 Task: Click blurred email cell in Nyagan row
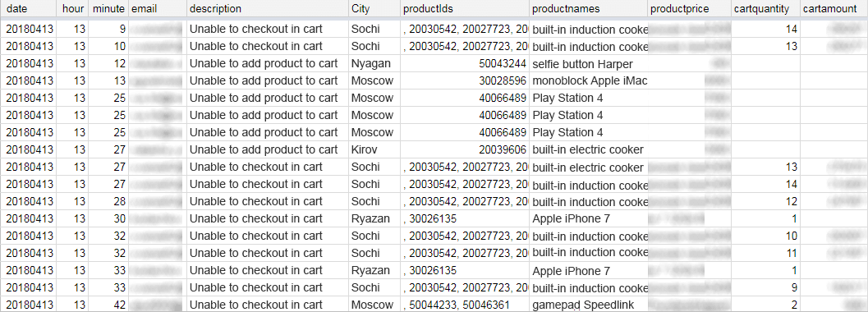[x=157, y=63]
